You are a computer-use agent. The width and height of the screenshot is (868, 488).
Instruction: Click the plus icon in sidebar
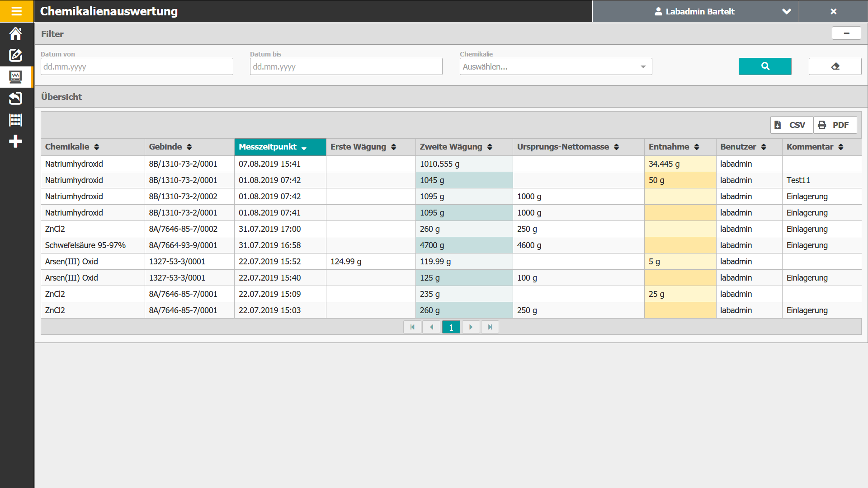tap(16, 141)
